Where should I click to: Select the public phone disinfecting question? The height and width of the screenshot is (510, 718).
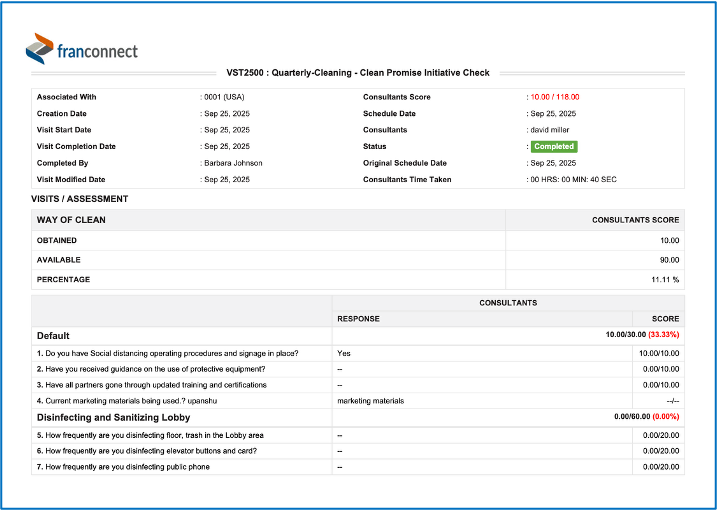(x=124, y=467)
